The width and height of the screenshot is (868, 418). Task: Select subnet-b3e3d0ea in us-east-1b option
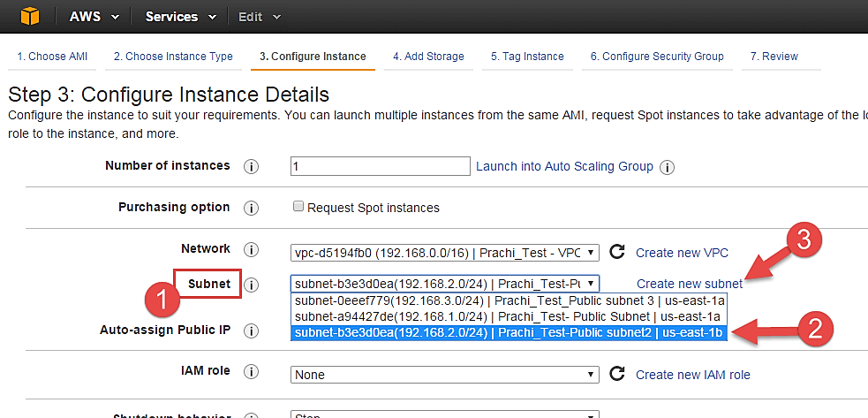point(509,333)
